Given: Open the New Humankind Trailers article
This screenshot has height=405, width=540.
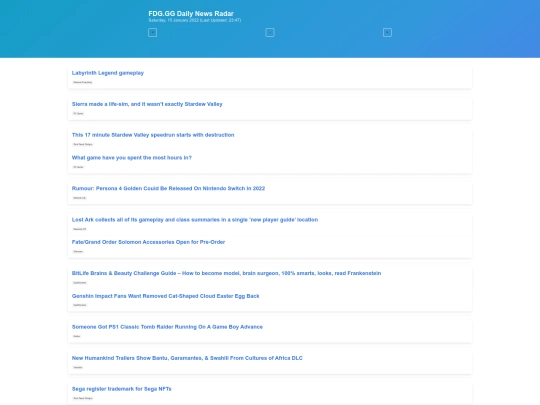Looking at the screenshot, I should pos(187,358).
